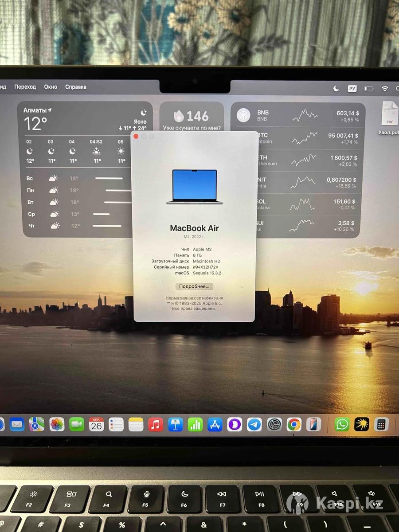This screenshot has height=532, width=399.
Task: Click the Подробнее... button
Action: coord(194,286)
